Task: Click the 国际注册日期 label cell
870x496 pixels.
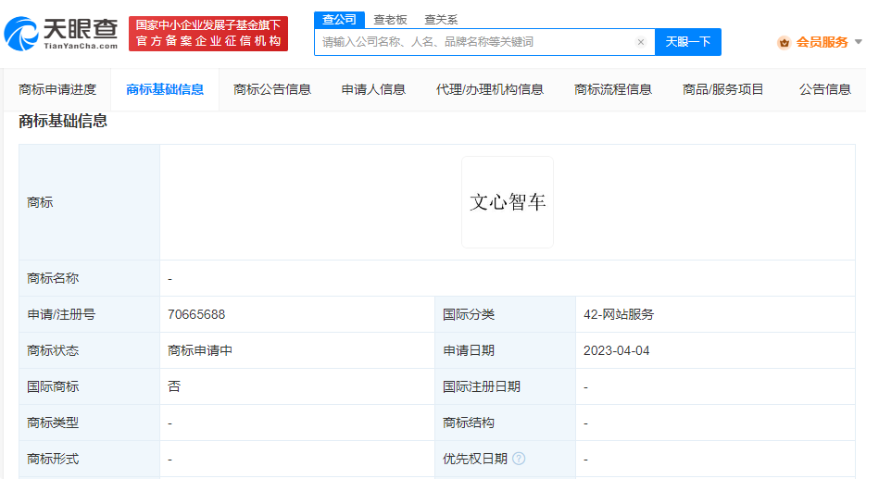Action: 505,387
